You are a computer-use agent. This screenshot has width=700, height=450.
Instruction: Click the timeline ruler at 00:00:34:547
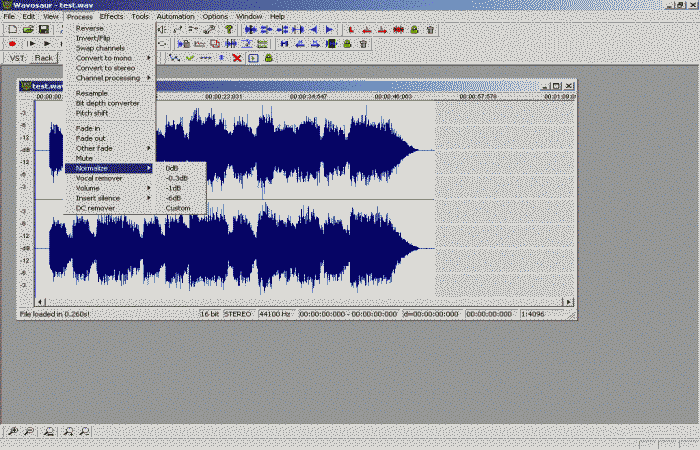coord(308,97)
